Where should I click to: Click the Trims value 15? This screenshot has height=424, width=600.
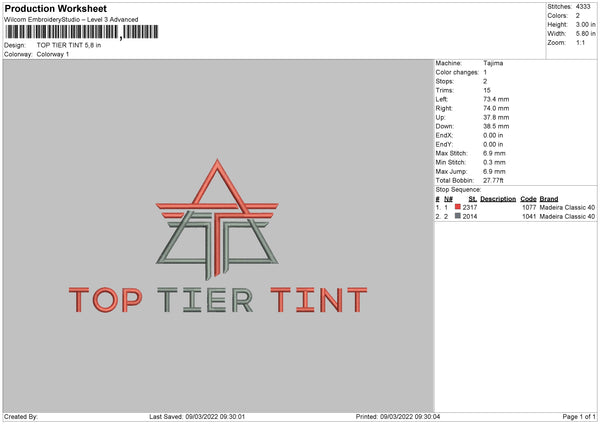click(487, 90)
